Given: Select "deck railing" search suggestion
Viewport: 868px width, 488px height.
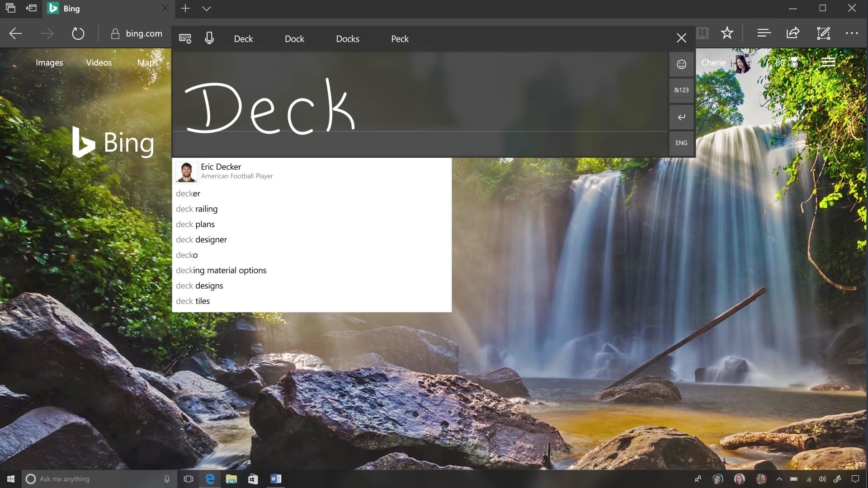Looking at the screenshot, I should pyautogui.click(x=197, y=209).
